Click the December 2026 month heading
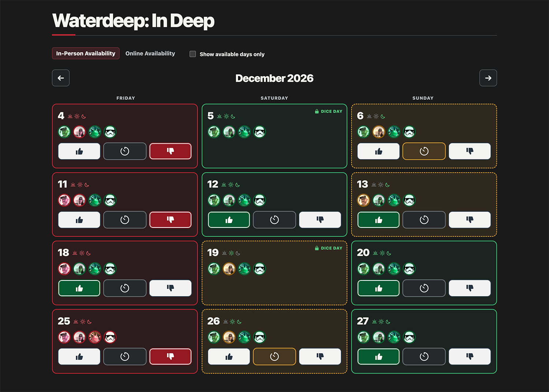The height and width of the screenshot is (392, 549). tap(274, 78)
